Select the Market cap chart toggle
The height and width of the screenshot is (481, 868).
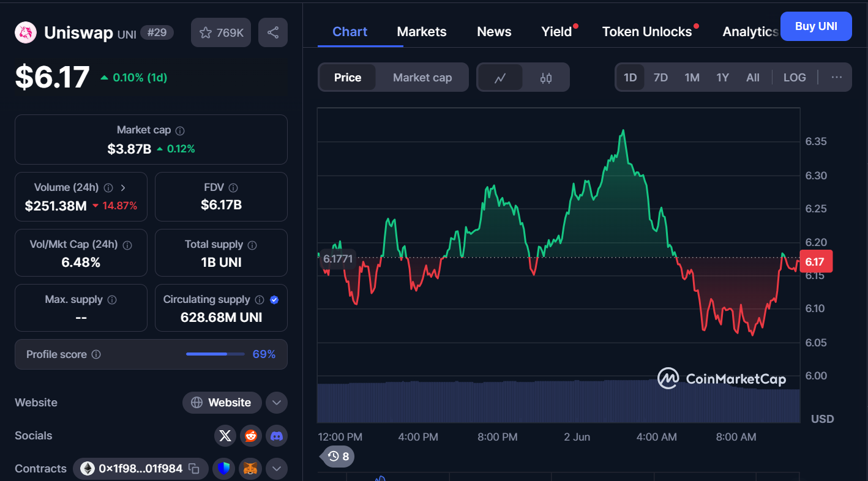(422, 78)
